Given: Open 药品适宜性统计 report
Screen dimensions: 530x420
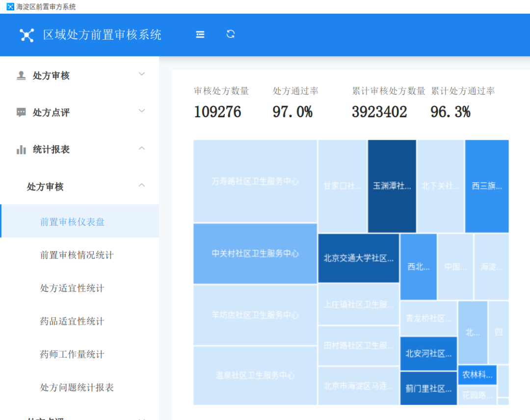Looking at the screenshot, I should coord(80,321).
